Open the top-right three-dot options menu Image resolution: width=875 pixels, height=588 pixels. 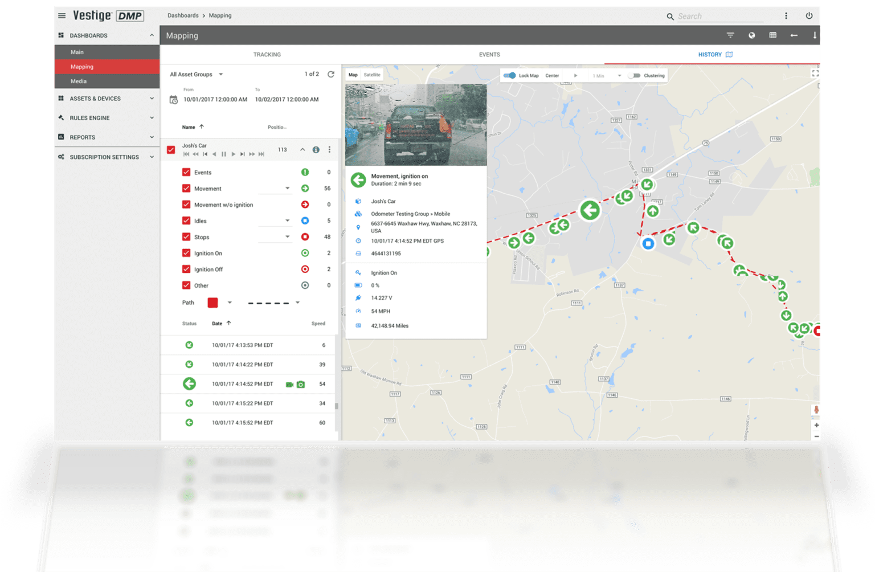786,16
